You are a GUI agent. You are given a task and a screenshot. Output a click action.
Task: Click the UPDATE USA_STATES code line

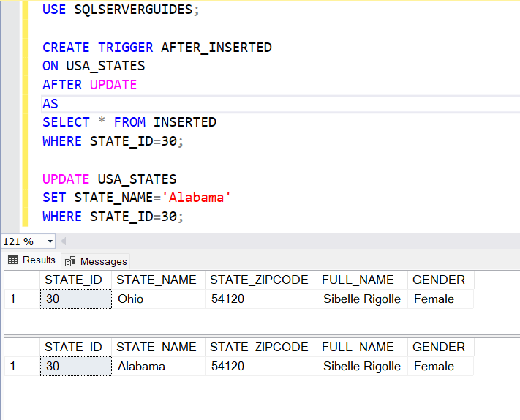pyautogui.click(x=110, y=179)
